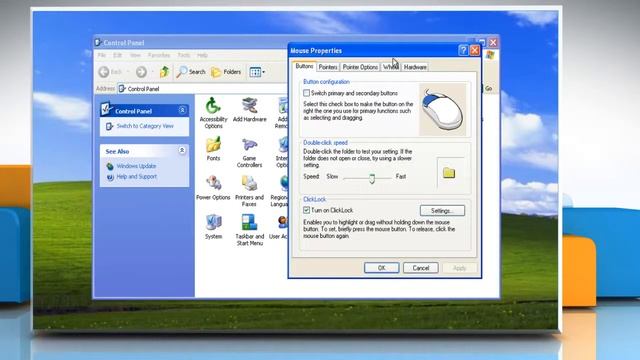Open the Forward button history dropdown arrow
The width and height of the screenshot is (640, 360).
pyautogui.click(x=152, y=72)
